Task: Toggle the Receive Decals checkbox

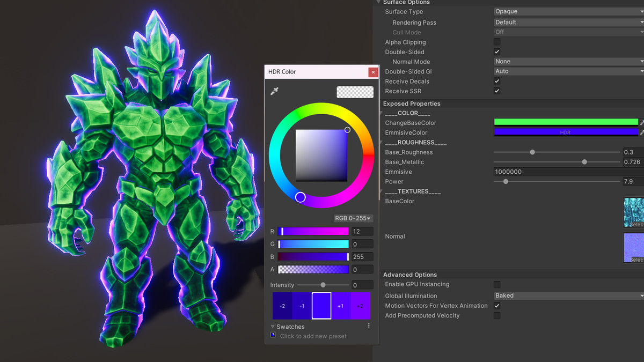Action: [x=497, y=82]
